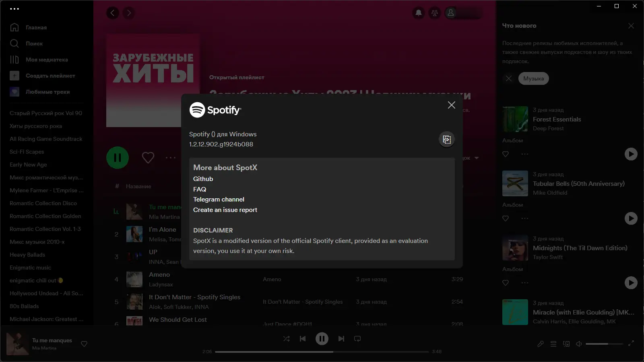Viewport: 644px width, 362px height.
Task: Open Поиск search page
Action: click(x=26, y=43)
